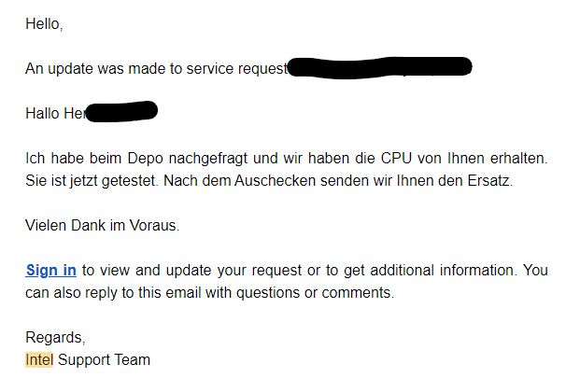Click the blacked-out service request number
The image size is (580, 392).
coord(379,68)
